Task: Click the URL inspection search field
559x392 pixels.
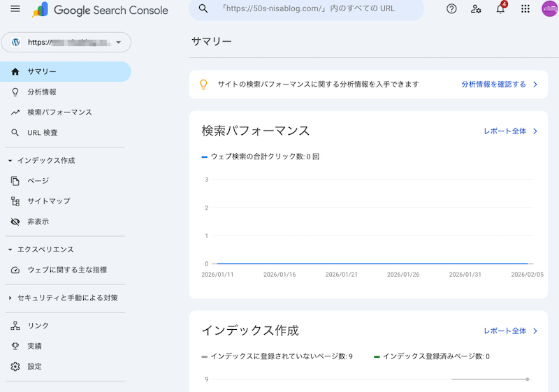Action: [x=314, y=9]
